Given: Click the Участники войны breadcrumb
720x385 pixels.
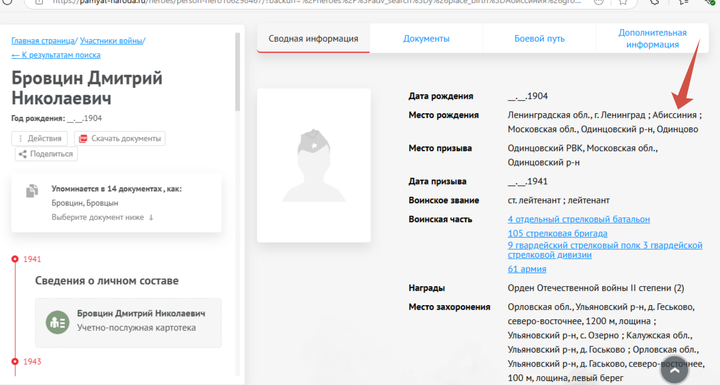Looking at the screenshot, I should coord(111,40).
